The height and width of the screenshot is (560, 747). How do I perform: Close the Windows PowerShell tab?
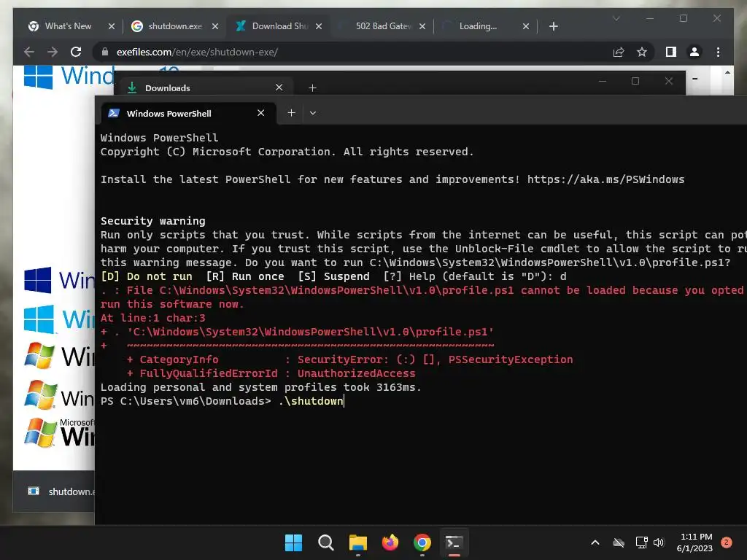(260, 113)
